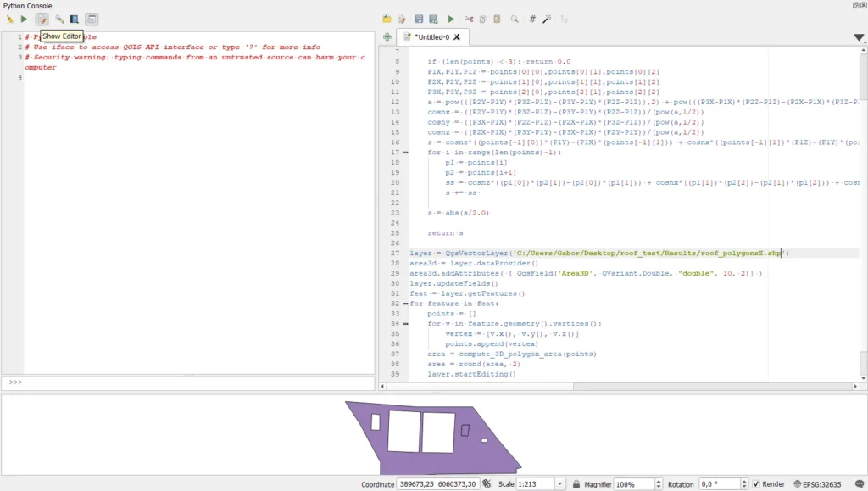Open the Scale dropdown in the status bar
Screen dimensions: 868x491
pos(559,483)
